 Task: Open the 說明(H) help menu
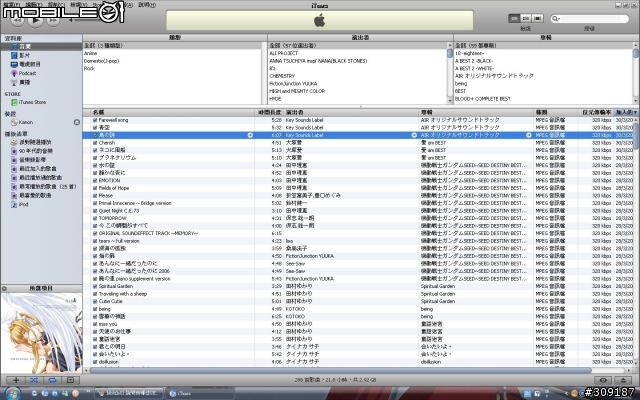point(147,5)
